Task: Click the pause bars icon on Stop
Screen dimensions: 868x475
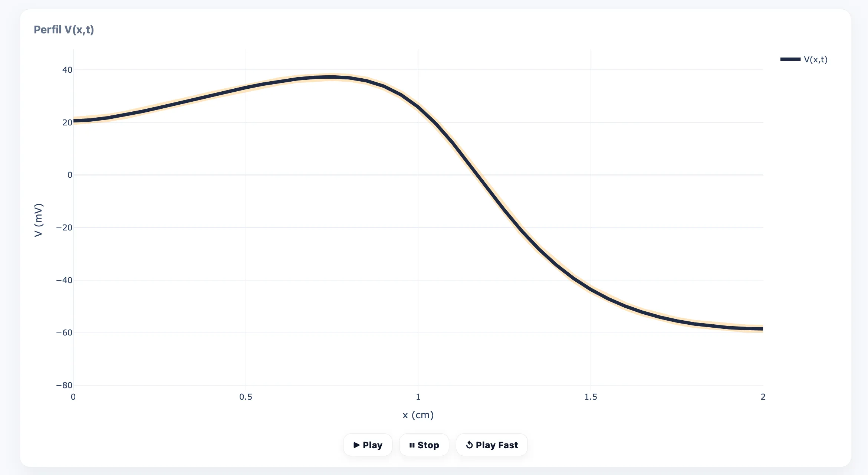Action: [x=412, y=445]
